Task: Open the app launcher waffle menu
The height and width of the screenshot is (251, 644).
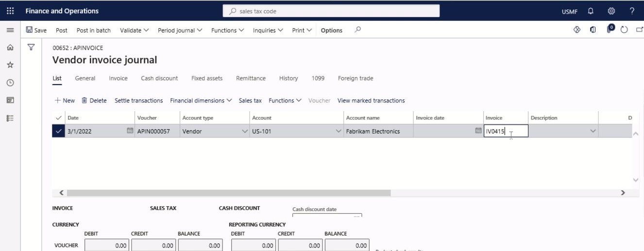Action: 10,11
